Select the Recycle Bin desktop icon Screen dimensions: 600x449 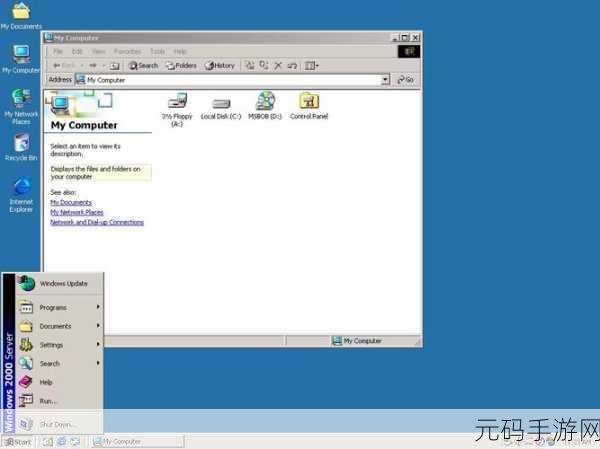[21, 147]
